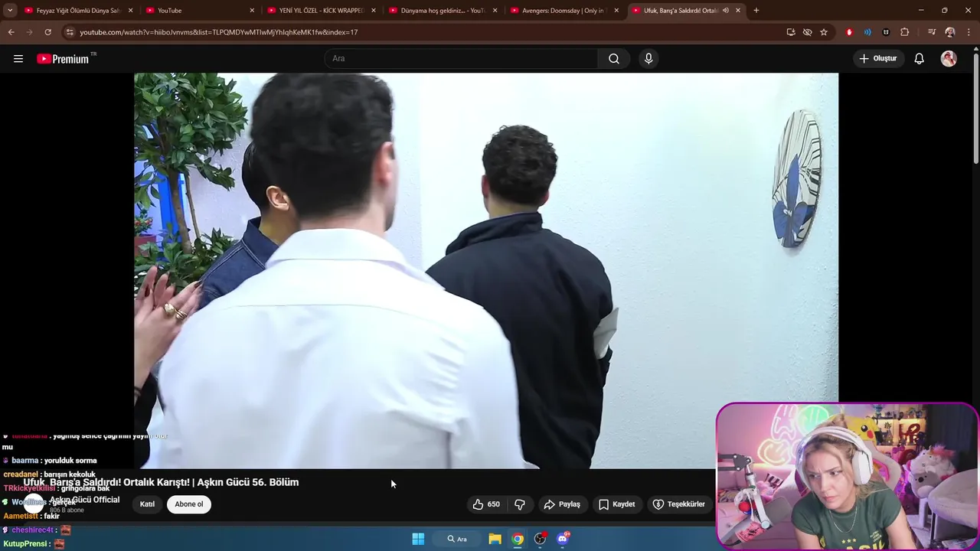Open YouTube account avatar menu

pos(949,59)
